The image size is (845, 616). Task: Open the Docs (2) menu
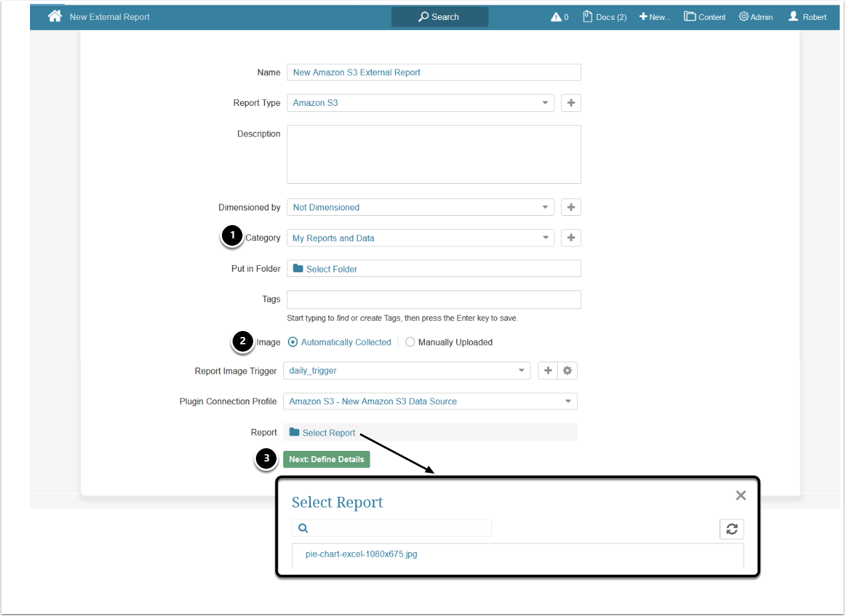[x=604, y=17]
